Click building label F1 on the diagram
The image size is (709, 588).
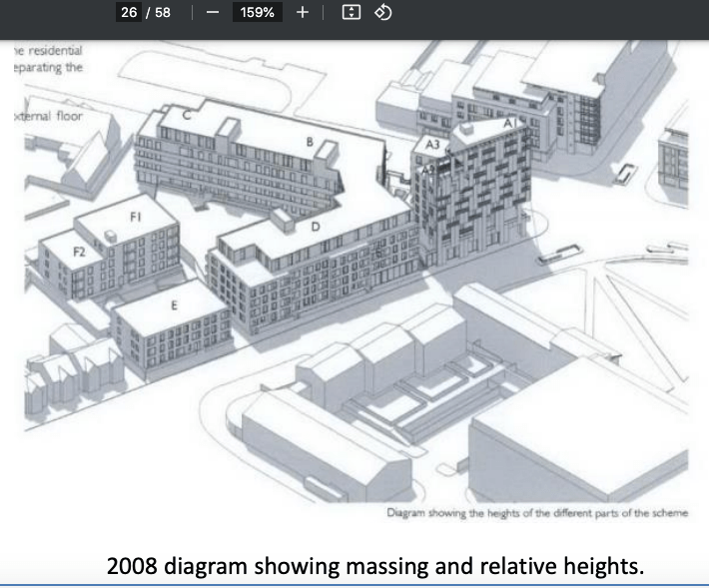pos(137,217)
